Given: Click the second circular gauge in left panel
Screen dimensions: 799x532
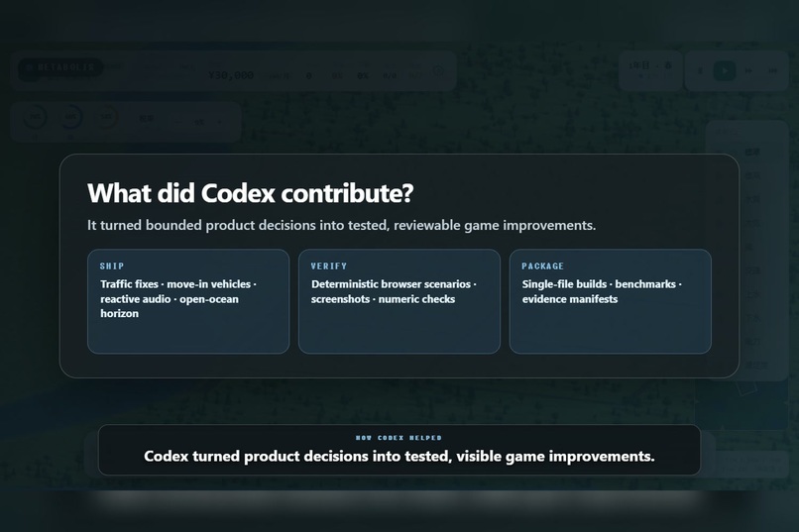Looking at the screenshot, I should pyautogui.click(x=70, y=117).
